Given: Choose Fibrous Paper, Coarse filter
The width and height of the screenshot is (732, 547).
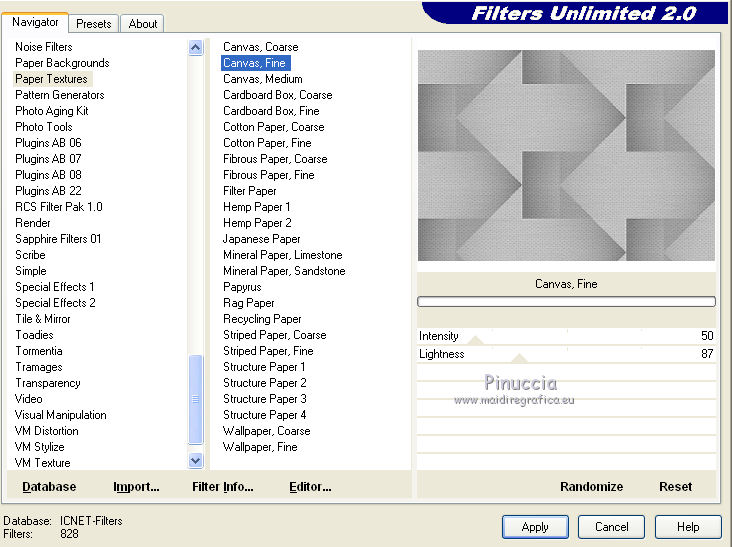Looking at the screenshot, I should pyautogui.click(x=275, y=159).
